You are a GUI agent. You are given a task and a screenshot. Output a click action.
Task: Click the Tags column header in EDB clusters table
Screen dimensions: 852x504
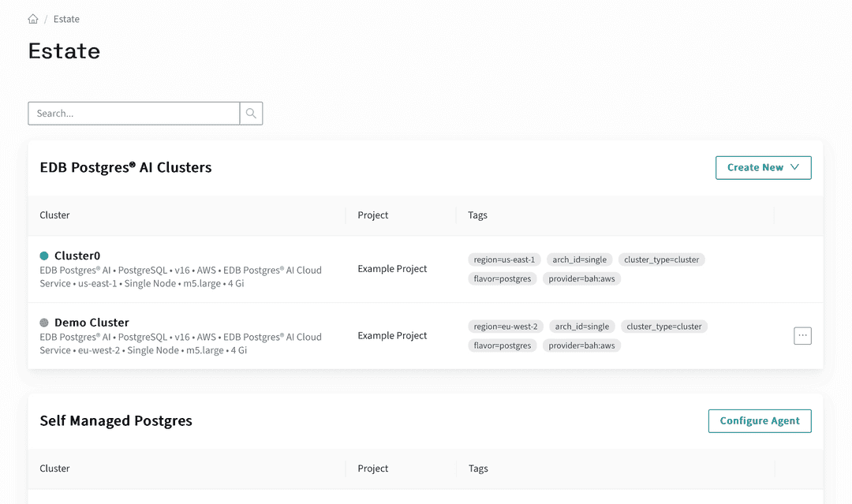pyautogui.click(x=477, y=215)
